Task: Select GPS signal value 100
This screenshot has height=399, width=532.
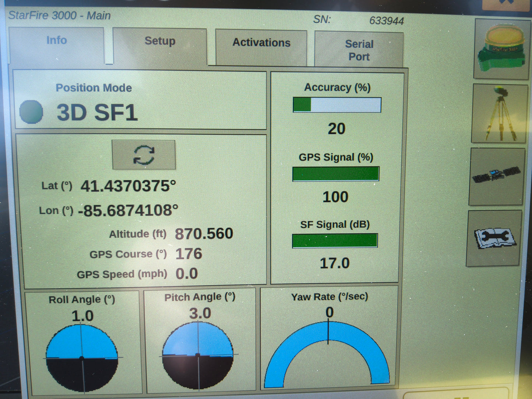Action: click(335, 197)
